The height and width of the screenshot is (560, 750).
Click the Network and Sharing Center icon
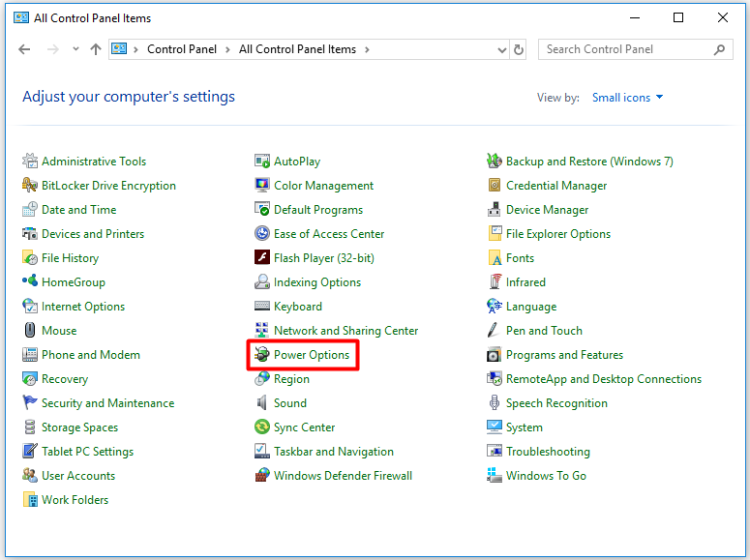(262, 331)
